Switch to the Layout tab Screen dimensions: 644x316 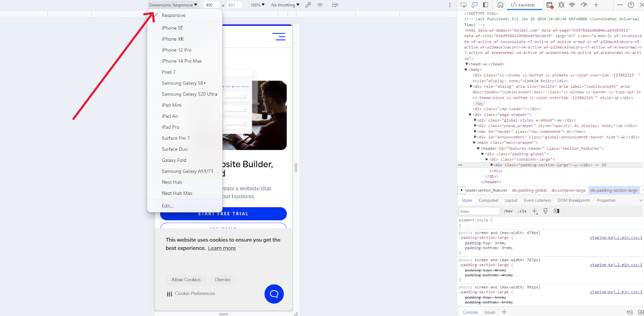point(511,200)
